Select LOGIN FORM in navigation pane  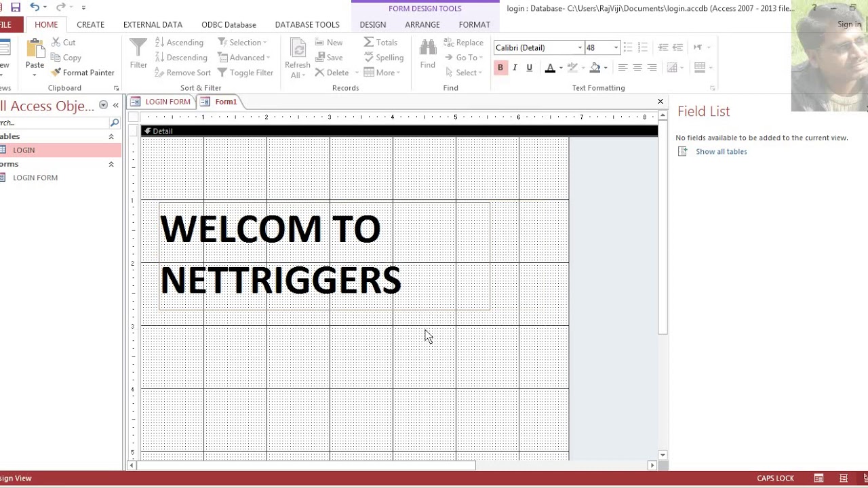point(60,178)
